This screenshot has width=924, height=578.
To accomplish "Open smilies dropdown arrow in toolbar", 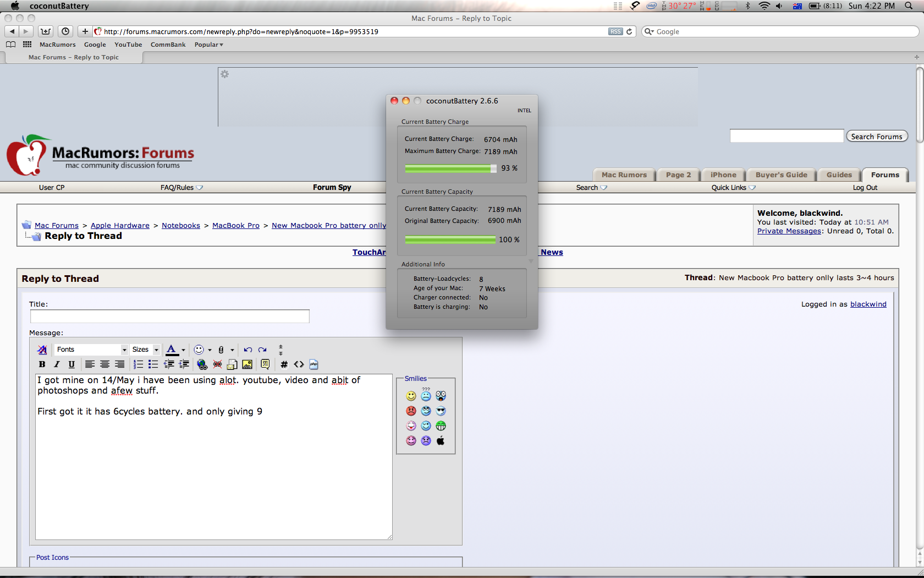I will click(x=210, y=350).
